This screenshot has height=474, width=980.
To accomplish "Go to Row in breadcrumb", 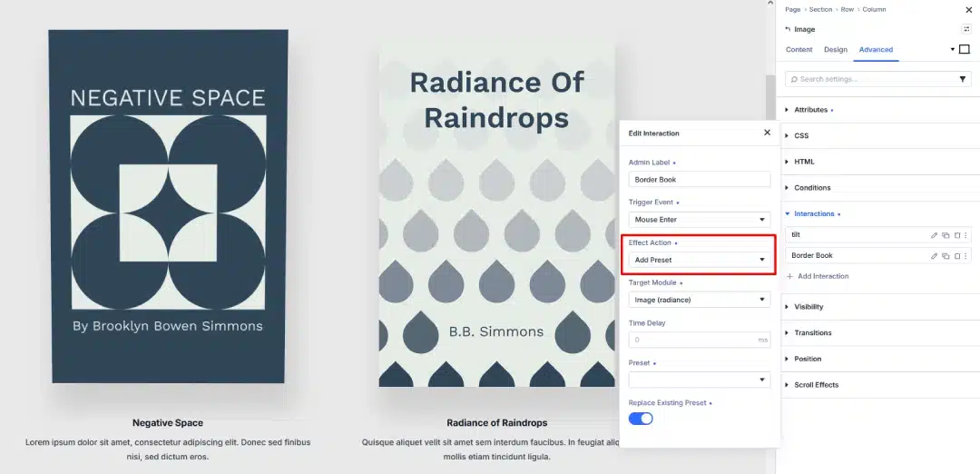I will 847,9.
